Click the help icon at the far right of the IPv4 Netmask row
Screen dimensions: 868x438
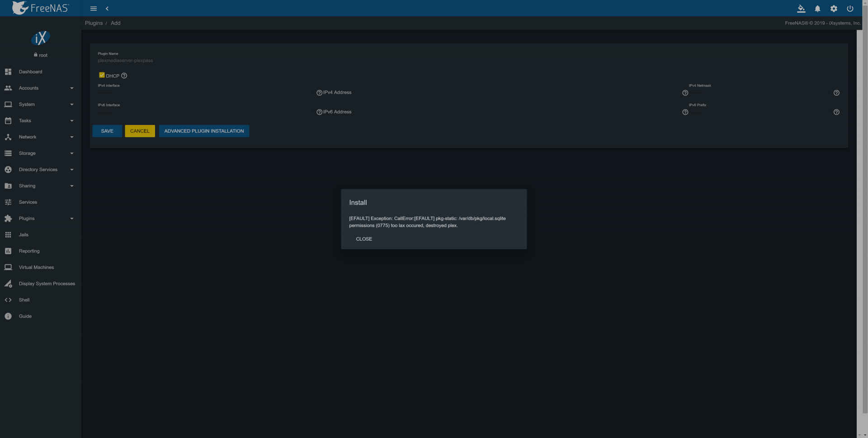coord(836,93)
